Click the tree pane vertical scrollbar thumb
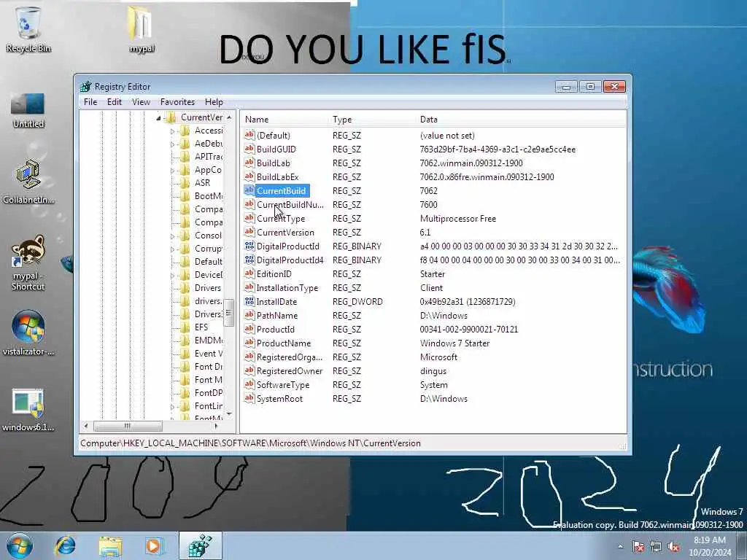 coord(228,312)
